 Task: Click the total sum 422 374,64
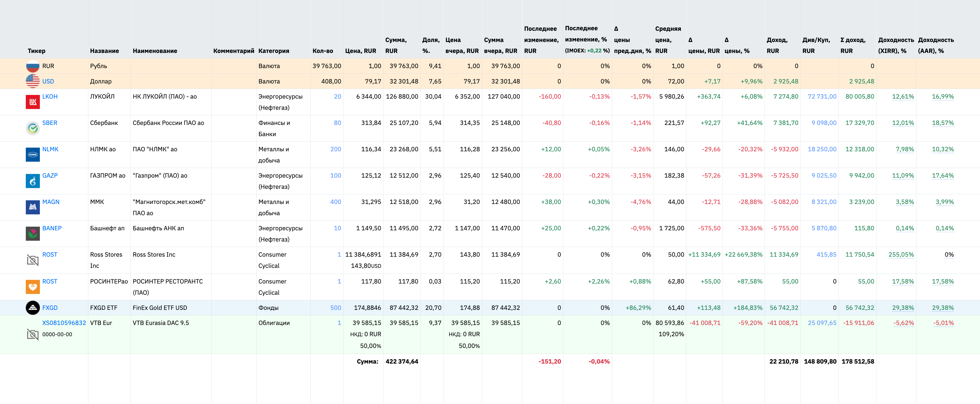coord(402,361)
